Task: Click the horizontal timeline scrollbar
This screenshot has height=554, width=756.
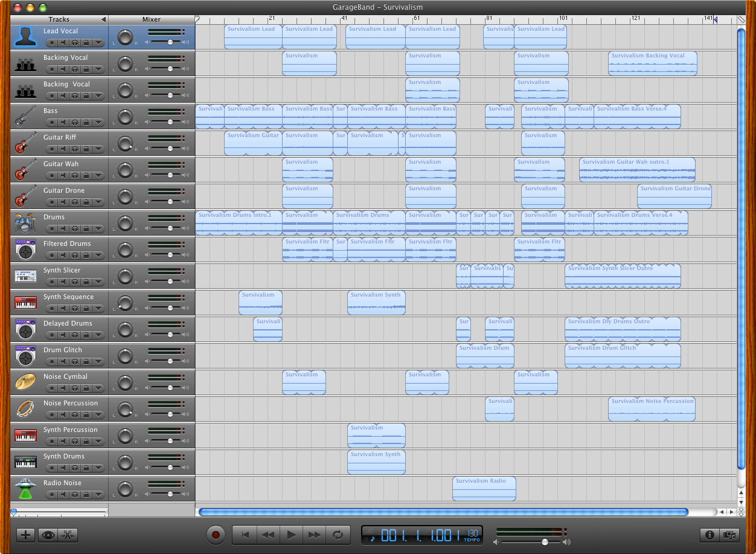Action: [443, 512]
